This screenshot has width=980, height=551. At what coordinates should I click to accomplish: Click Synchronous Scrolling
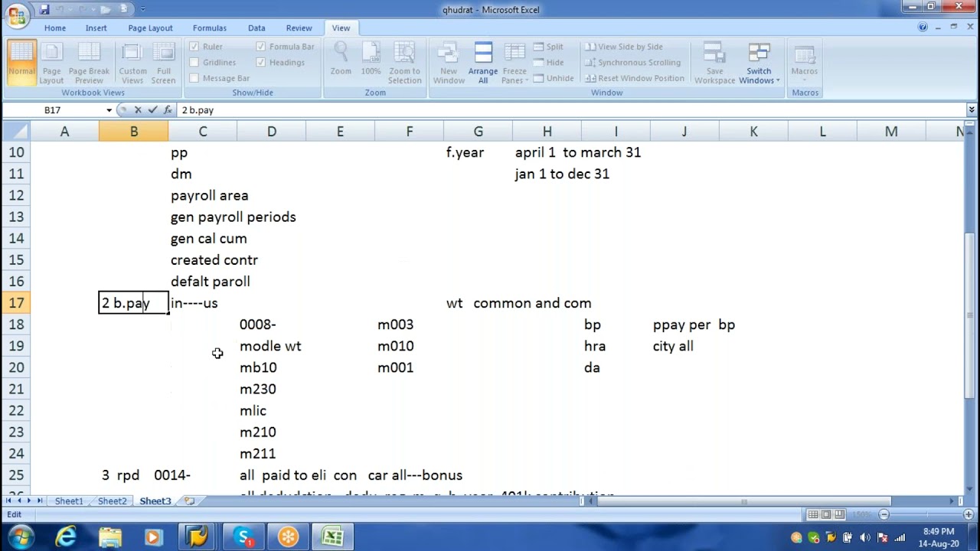pos(632,62)
